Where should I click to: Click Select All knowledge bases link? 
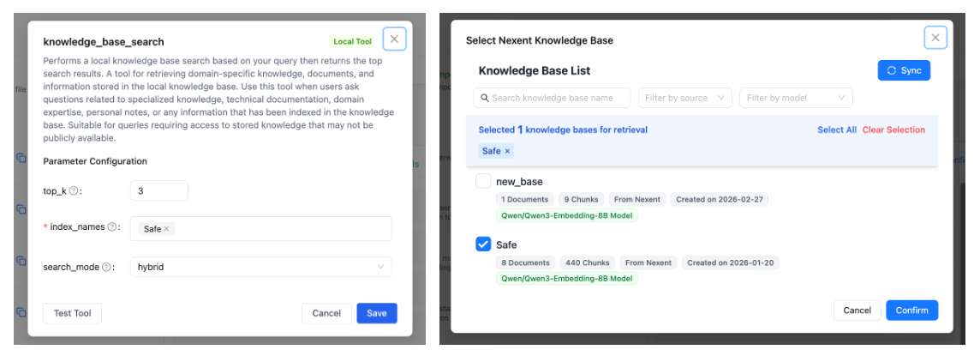tap(837, 130)
